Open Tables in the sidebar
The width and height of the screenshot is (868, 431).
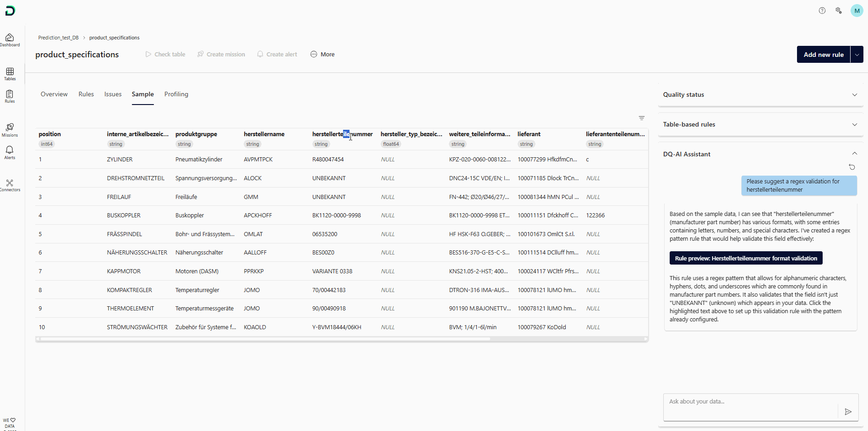10,73
